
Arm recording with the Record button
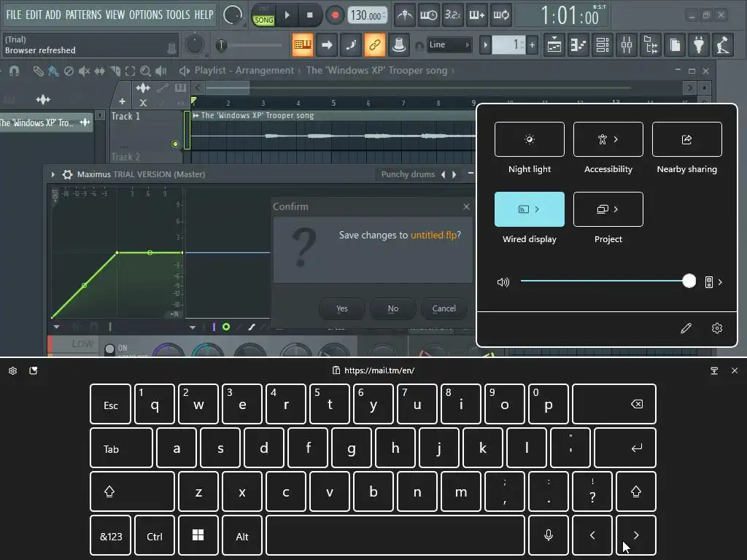[x=335, y=15]
